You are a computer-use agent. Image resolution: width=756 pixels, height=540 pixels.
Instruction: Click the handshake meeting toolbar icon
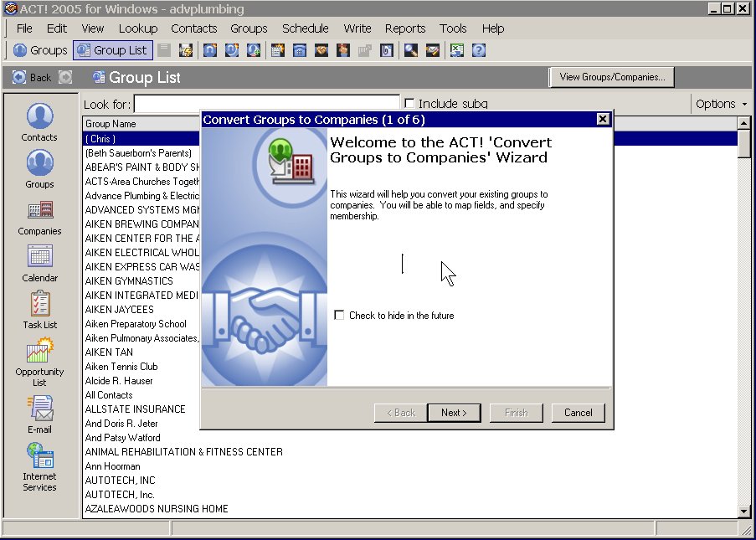pyautogui.click(x=321, y=50)
